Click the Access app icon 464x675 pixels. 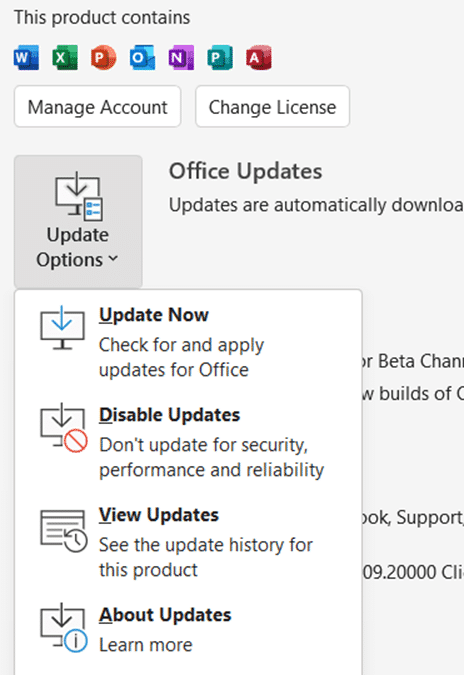[x=259, y=57]
